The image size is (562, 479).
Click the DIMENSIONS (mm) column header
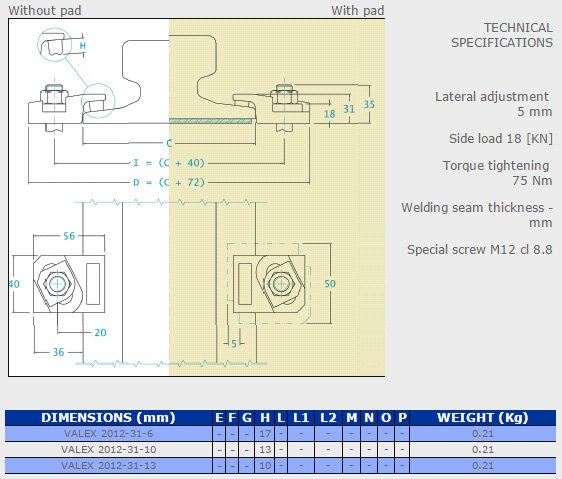[x=108, y=417]
